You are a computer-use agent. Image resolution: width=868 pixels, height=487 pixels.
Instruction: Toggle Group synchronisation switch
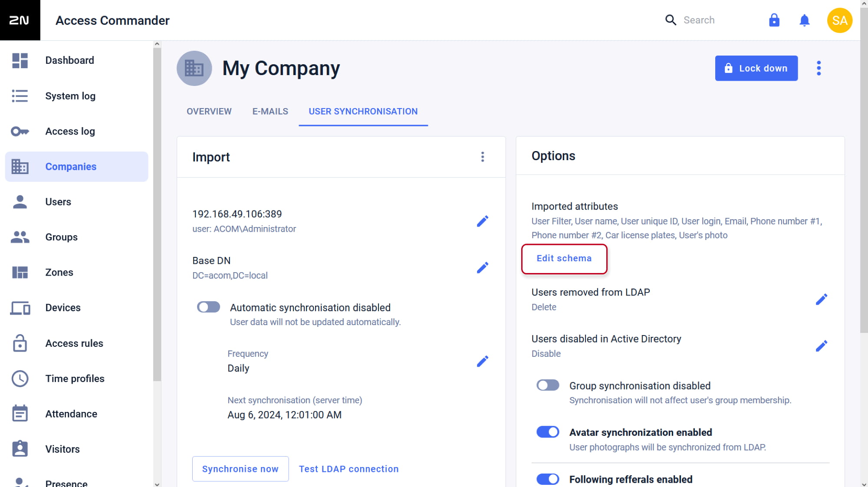(x=548, y=385)
